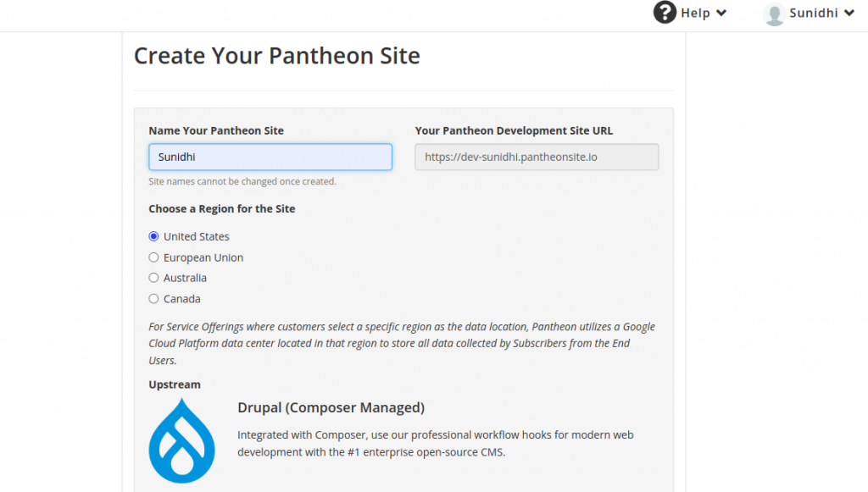Pick Canada as the site region
868x492 pixels.
tap(153, 298)
